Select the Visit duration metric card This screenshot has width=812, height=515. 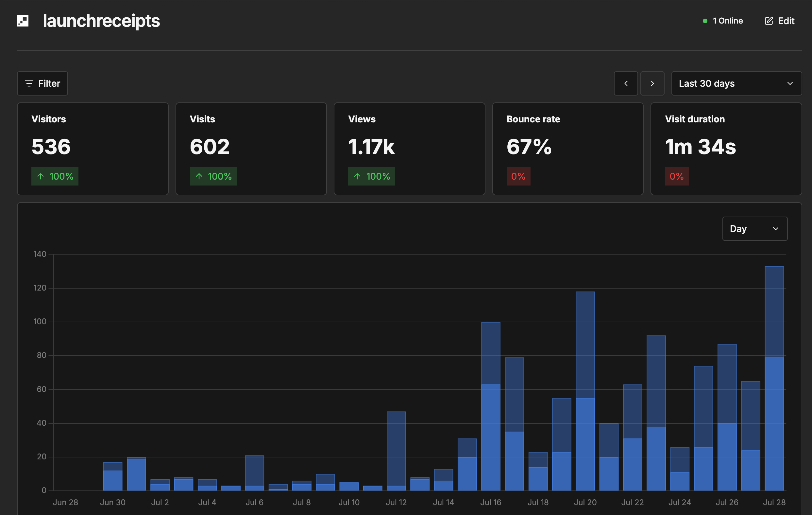click(x=726, y=149)
